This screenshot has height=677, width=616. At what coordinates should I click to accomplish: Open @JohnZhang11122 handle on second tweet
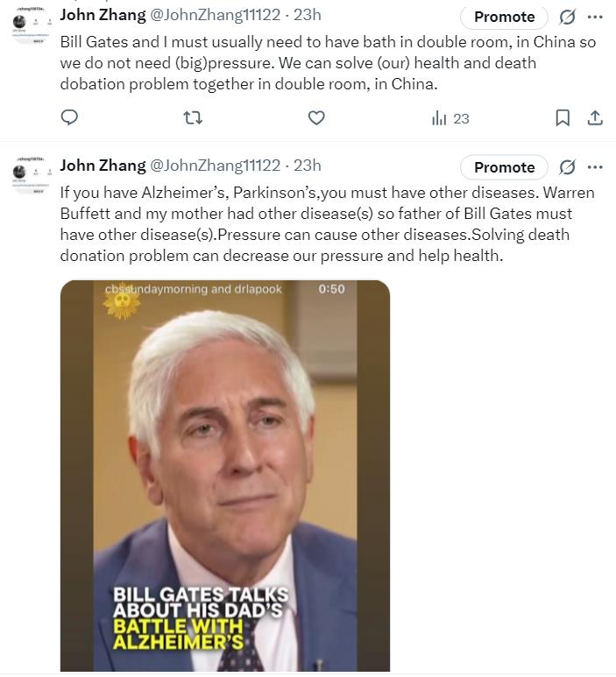[x=216, y=166]
